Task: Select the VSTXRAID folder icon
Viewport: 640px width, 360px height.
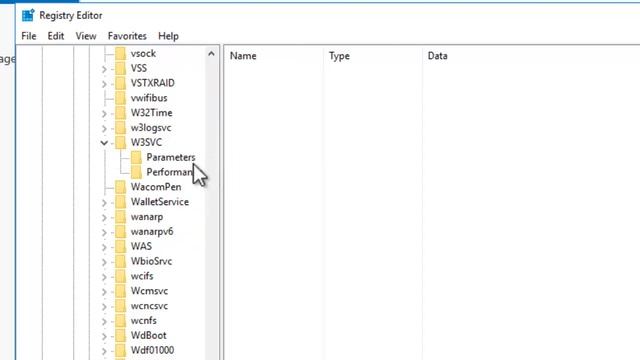Action: (120, 83)
